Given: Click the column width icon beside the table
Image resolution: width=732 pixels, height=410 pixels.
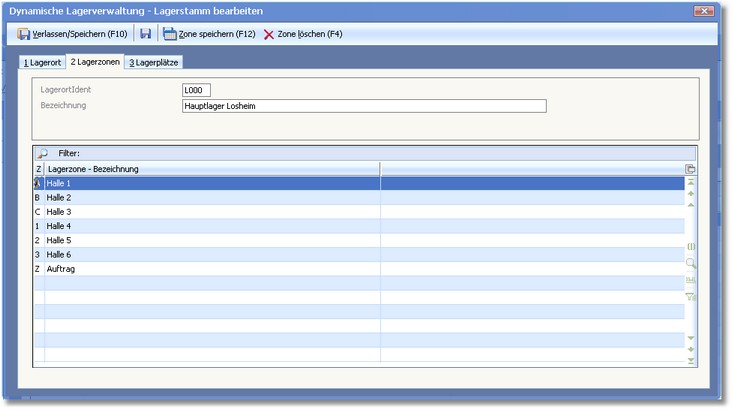Looking at the screenshot, I should (x=690, y=246).
